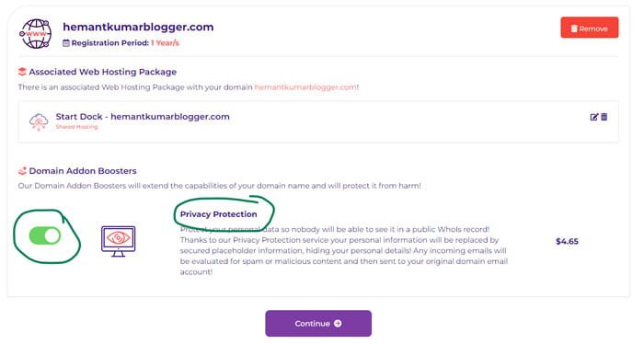644x344 pixels.
Task: Click the trash icon on Remove button
Action: tap(574, 29)
